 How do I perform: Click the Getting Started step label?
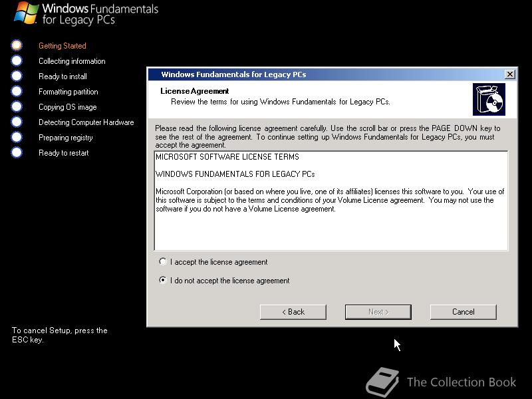point(63,46)
